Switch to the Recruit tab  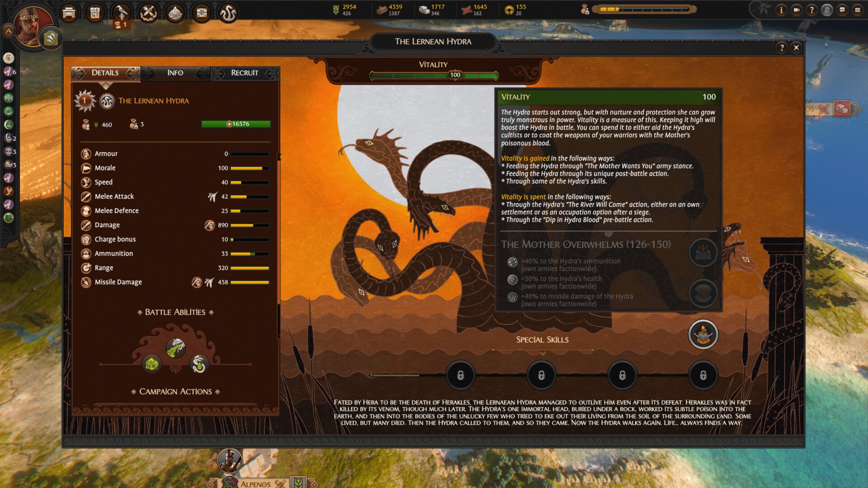pyautogui.click(x=245, y=73)
